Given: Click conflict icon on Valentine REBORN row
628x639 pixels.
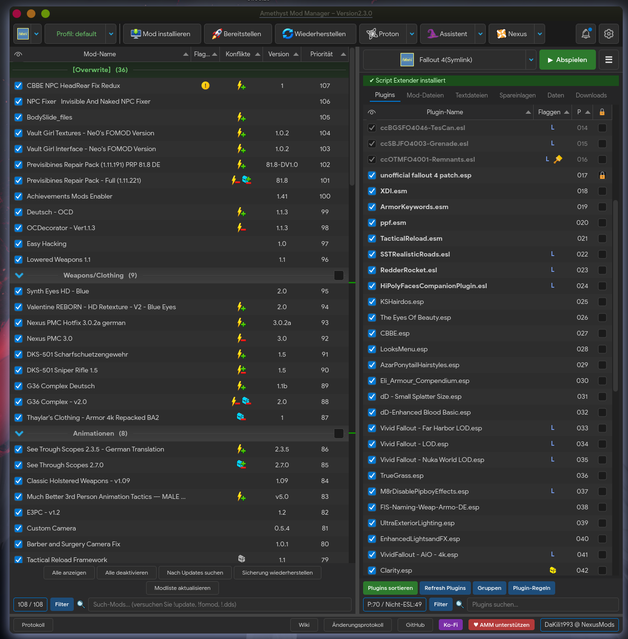Looking at the screenshot, I should pyautogui.click(x=241, y=307).
